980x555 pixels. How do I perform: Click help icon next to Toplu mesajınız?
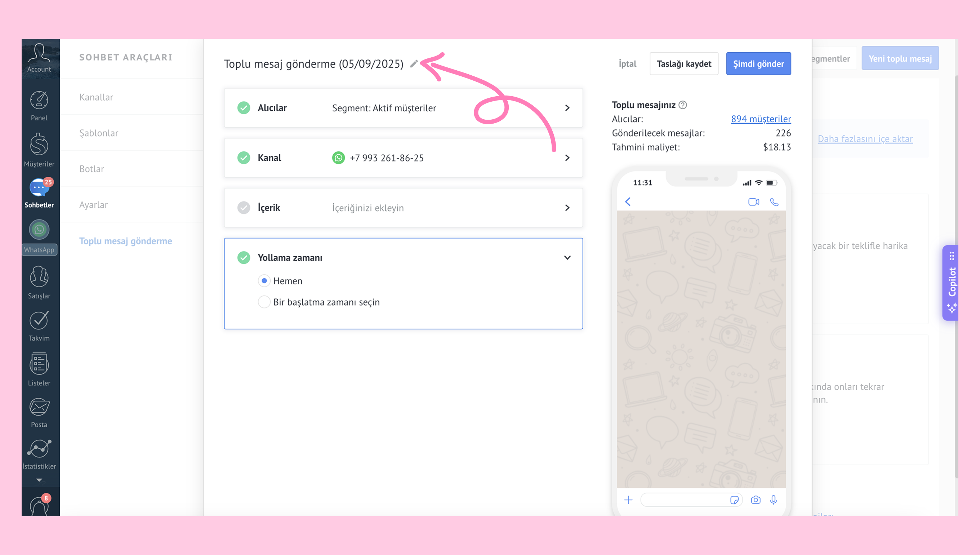tap(683, 105)
